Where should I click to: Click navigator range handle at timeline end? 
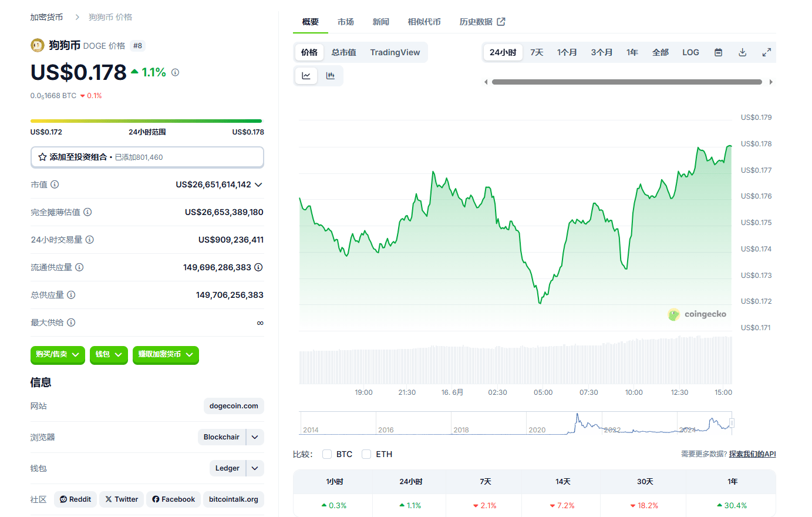pos(732,423)
